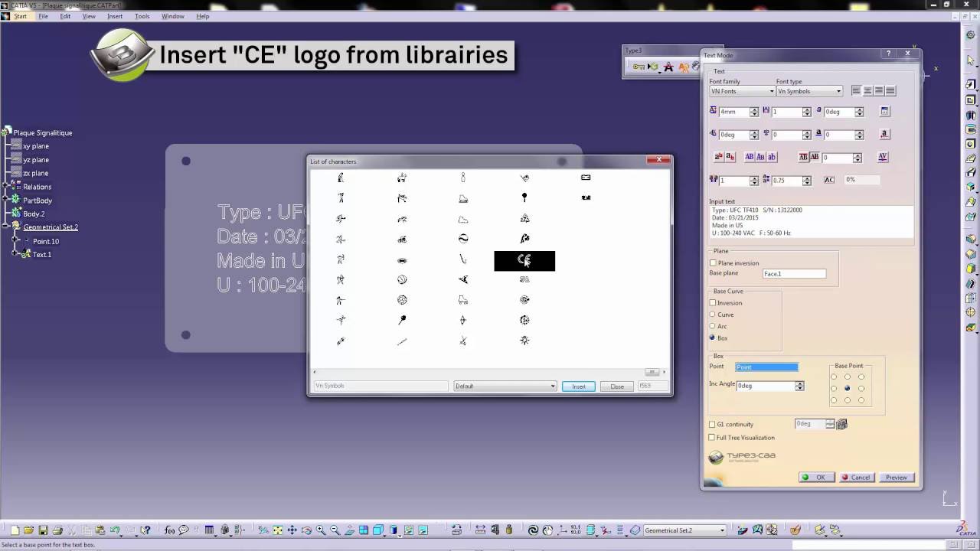
Task: Select PartBody in the specification tree
Action: (38, 201)
